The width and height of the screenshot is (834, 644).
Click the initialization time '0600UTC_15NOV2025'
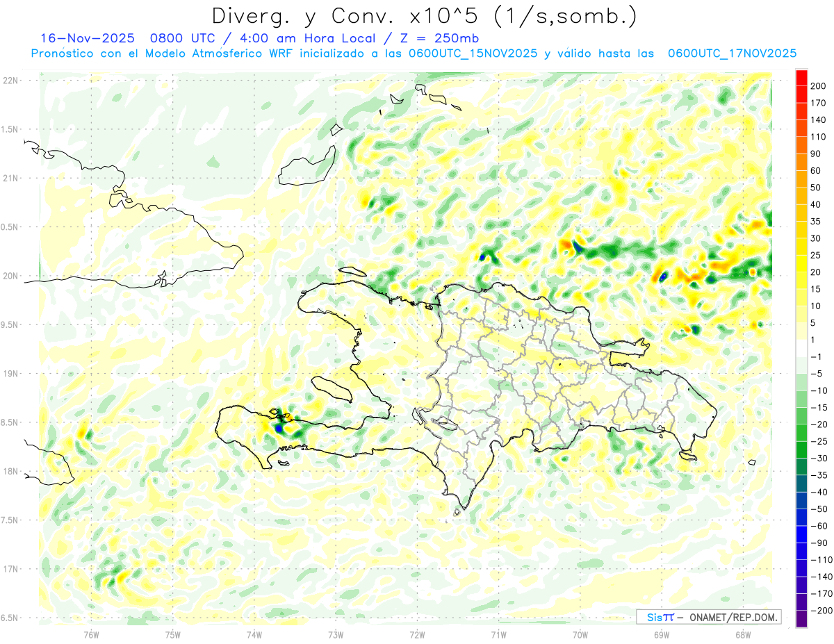point(473,53)
